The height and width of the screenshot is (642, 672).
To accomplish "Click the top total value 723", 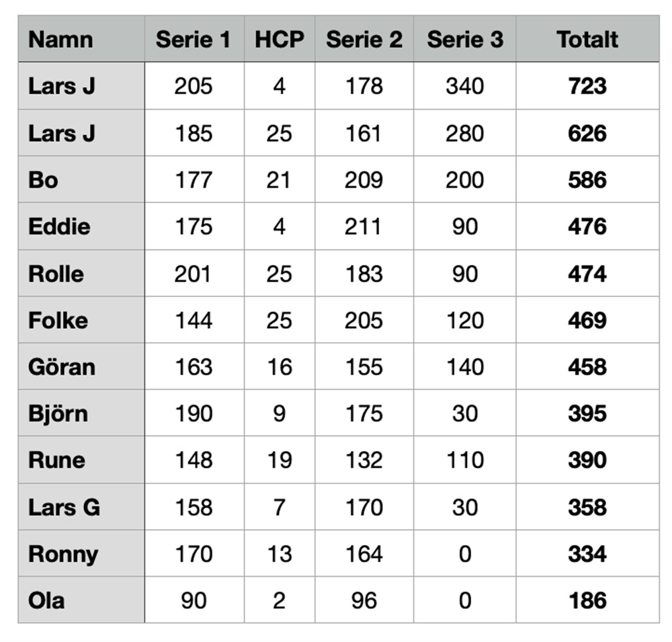I will [x=587, y=86].
